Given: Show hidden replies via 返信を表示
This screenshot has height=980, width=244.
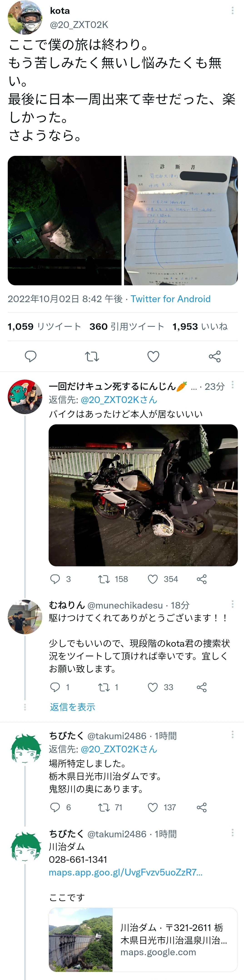Looking at the screenshot, I should tap(72, 707).
